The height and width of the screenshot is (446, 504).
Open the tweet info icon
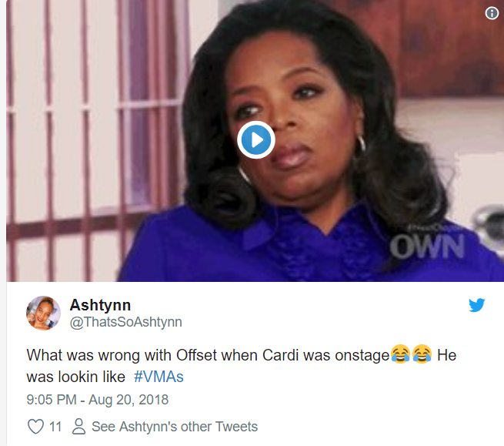492,13
